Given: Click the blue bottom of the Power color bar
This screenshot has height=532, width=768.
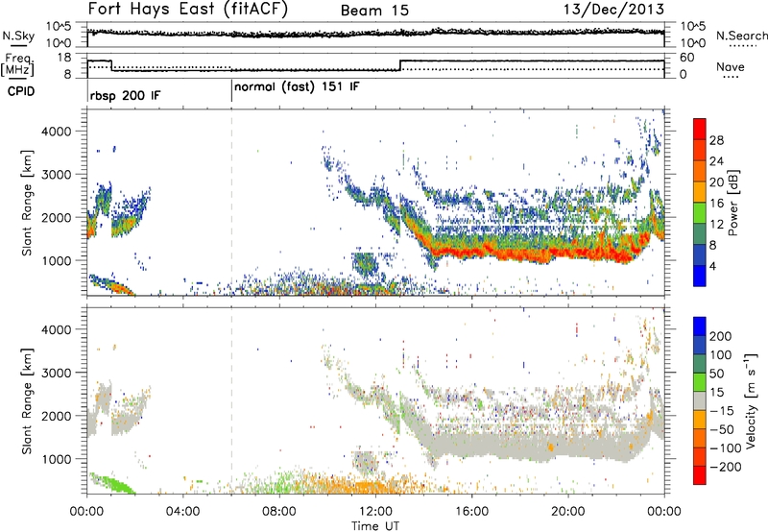Looking at the screenshot, I should [700, 276].
